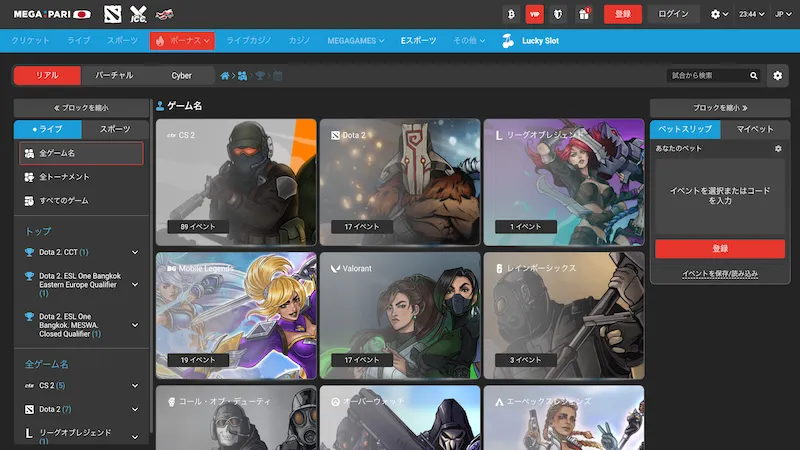Open the settings gear dropdown in header
The image size is (800, 450).
(719, 14)
